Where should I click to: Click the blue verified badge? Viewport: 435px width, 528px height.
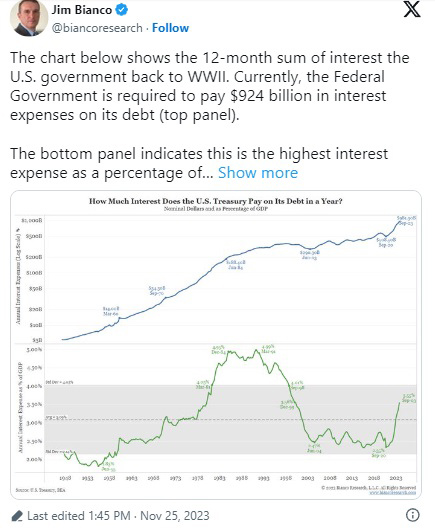tap(122, 10)
